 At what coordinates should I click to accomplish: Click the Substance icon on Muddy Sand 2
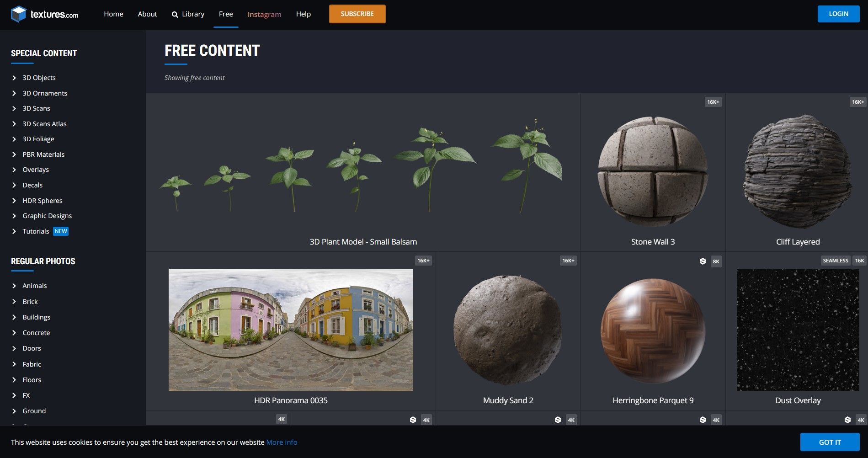coord(557,419)
